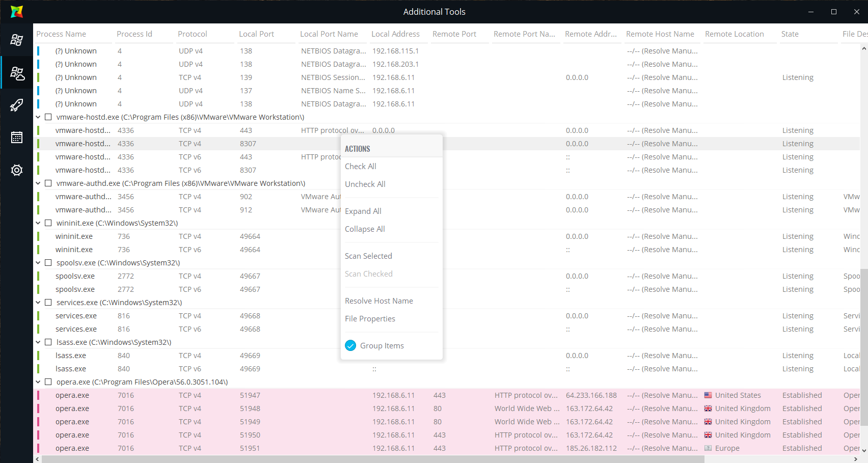Click the Europe location icon
The width and height of the screenshot is (868, 463).
708,448
